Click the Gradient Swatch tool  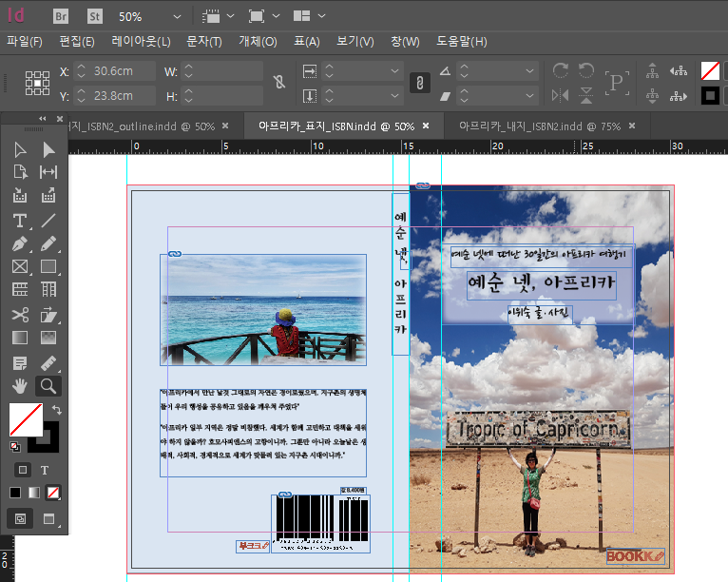coord(20,338)
